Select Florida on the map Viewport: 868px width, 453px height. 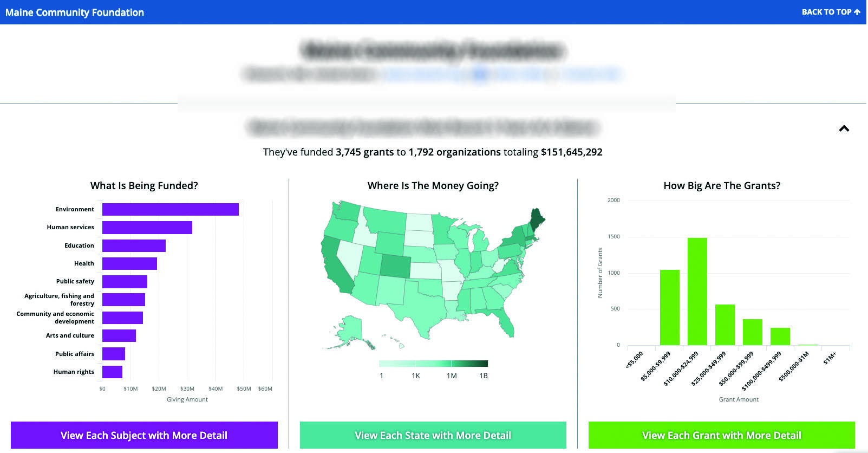click(x=506, y=323)
